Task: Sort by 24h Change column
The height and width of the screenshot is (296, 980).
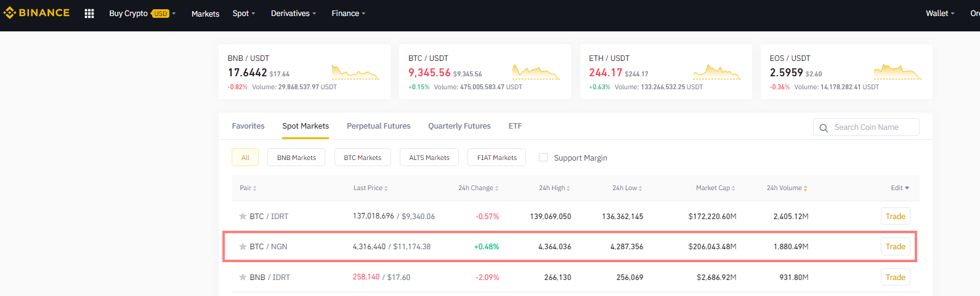Action: coord(479,188)
